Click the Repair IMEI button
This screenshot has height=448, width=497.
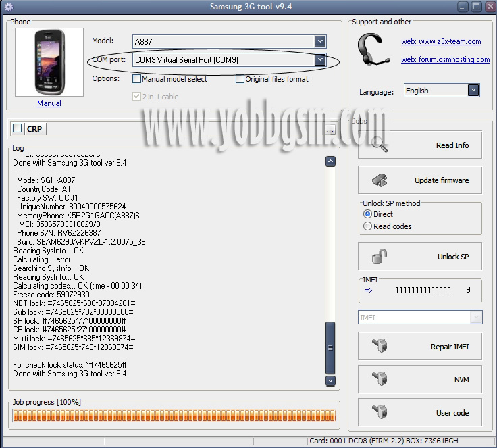[420, 346]
